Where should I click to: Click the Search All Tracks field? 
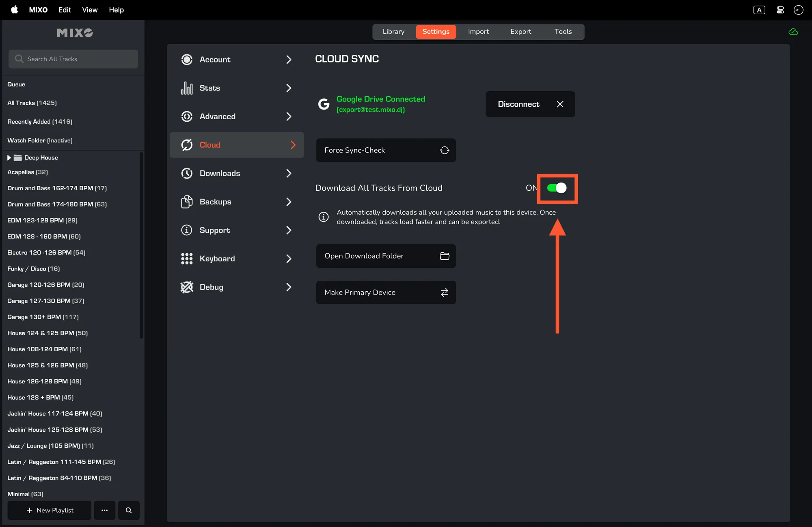pos(73,59)
